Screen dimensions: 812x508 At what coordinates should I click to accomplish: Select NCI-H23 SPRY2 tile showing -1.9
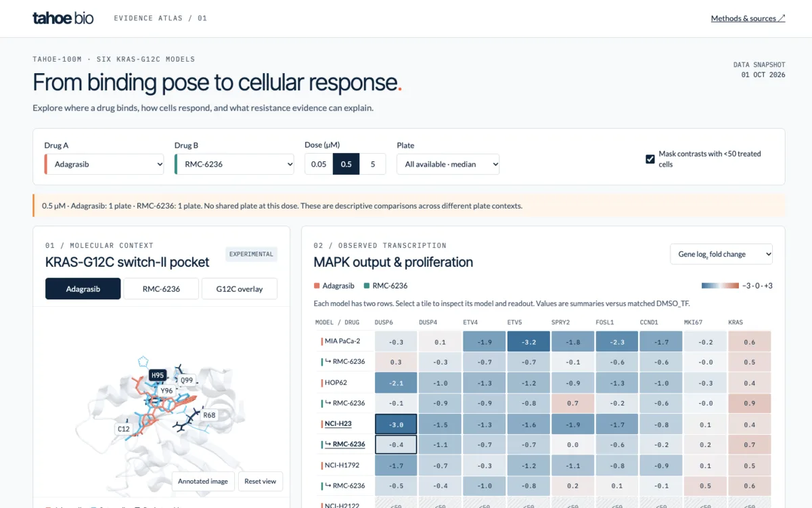coord(572,425)
